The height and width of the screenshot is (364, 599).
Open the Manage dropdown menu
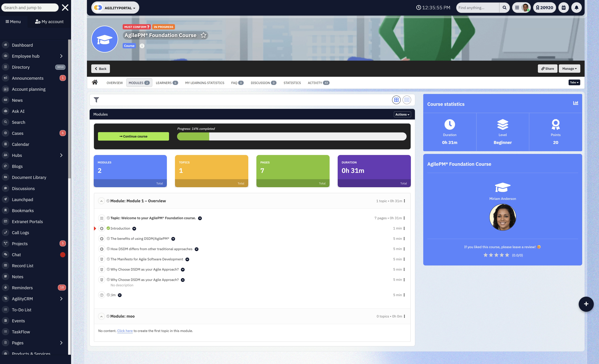coord(569,69)
